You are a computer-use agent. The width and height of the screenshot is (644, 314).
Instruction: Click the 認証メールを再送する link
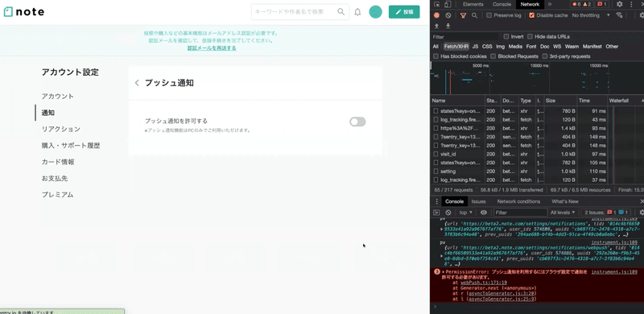coord(212,48)
